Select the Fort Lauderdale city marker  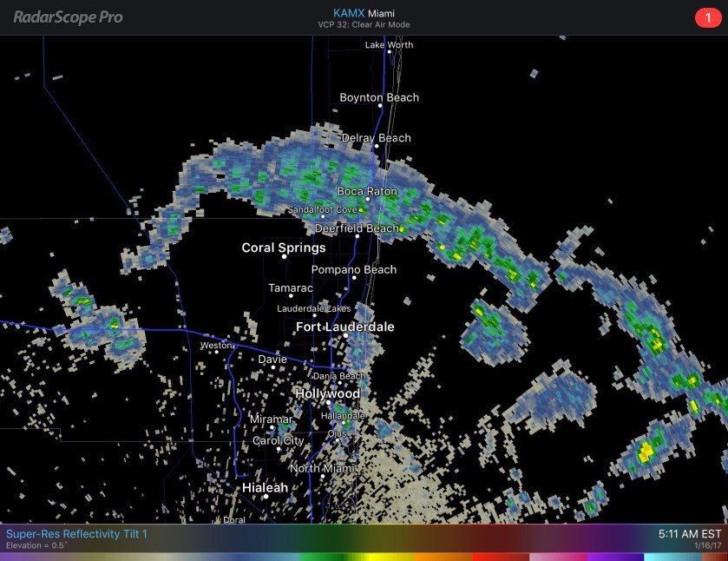tap(345, 336)
